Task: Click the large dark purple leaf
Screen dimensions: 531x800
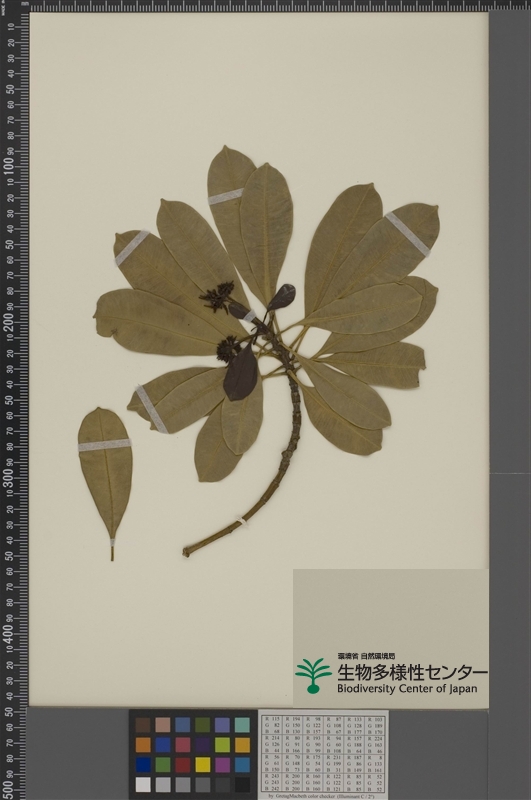Action: 241,373
